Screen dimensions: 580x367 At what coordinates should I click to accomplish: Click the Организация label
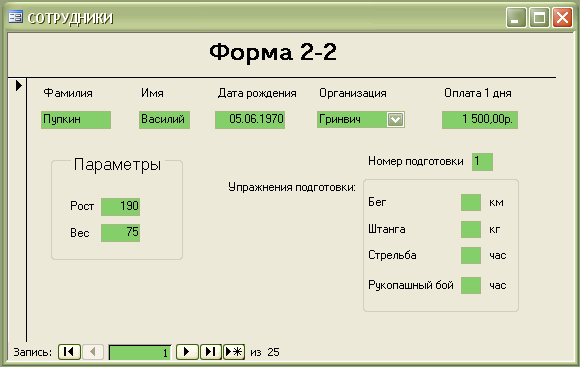[x=353, y=93]
